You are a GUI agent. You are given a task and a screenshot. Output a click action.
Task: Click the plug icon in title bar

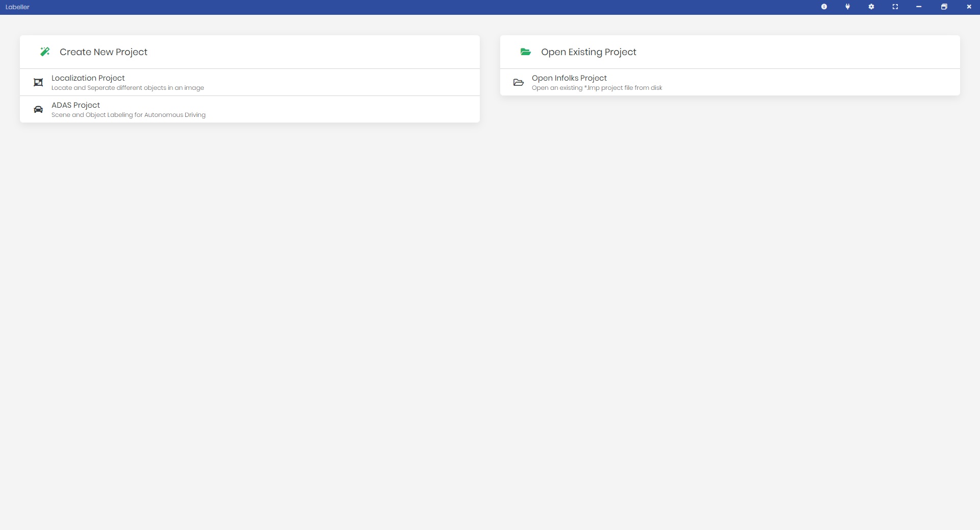point(847,7)
